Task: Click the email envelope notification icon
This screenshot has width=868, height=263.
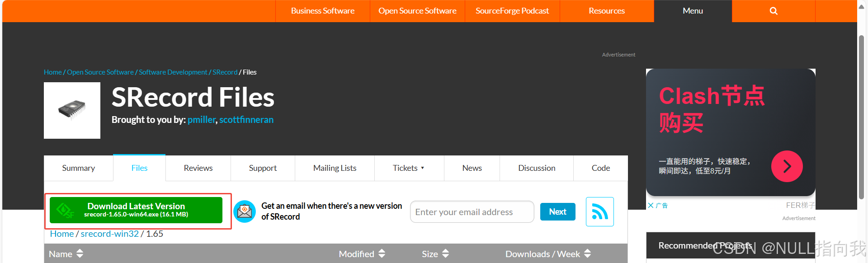Action: point(245,211)
